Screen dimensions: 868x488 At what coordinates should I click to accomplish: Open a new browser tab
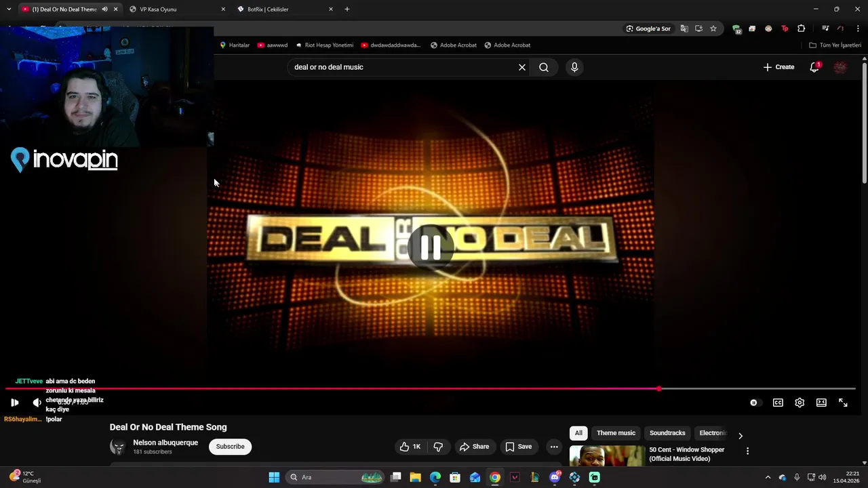coord(347,9)
